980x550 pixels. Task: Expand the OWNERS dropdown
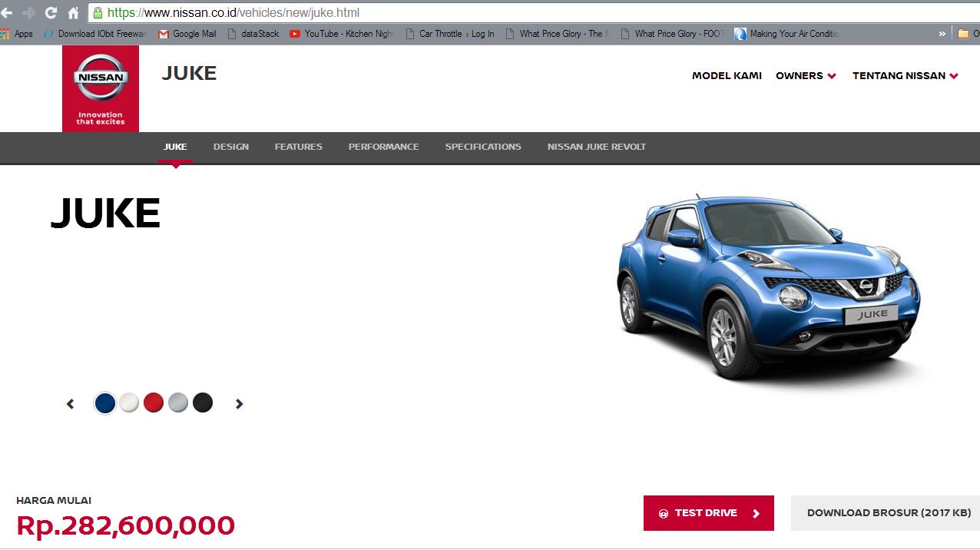(x=806, y=75)
